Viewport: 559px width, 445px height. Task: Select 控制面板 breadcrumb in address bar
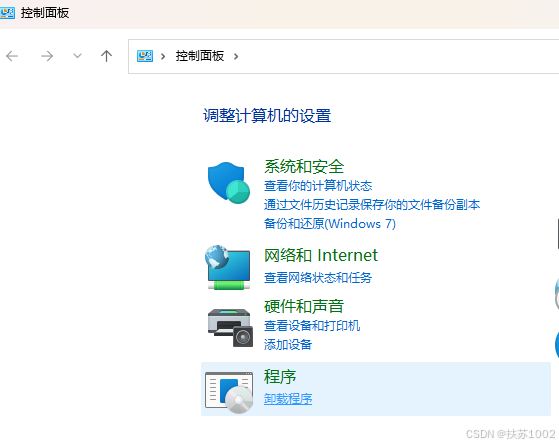(200, 56)
